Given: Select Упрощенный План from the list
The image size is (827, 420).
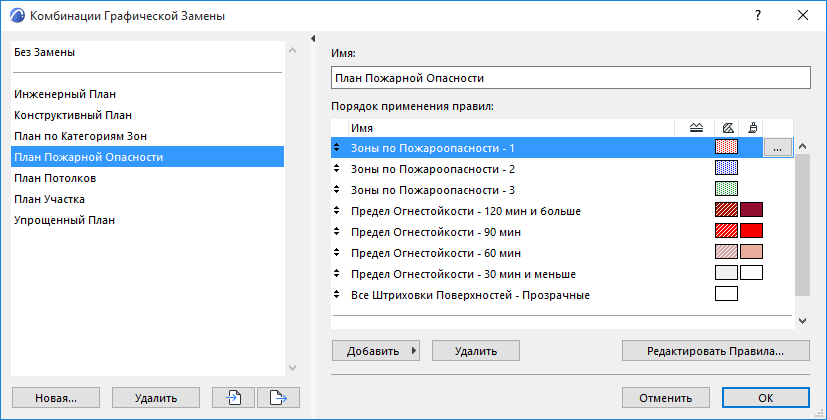Looking at the screenshot, I should point(64,220).
